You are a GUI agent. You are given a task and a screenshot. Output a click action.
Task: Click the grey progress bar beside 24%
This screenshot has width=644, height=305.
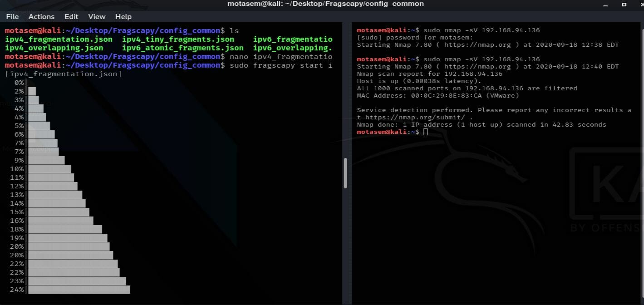pyautogui.click(x=79, y=290)
